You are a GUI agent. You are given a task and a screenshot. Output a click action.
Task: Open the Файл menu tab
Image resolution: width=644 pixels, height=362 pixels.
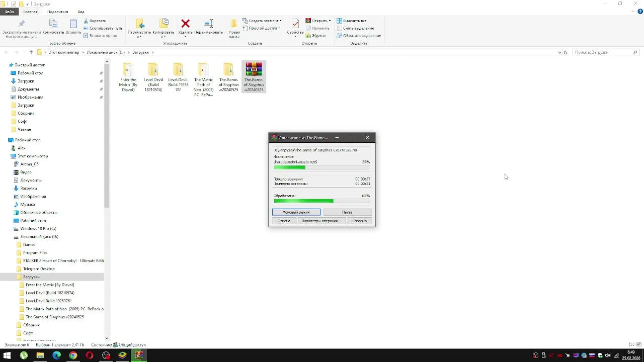click(9, 12)
